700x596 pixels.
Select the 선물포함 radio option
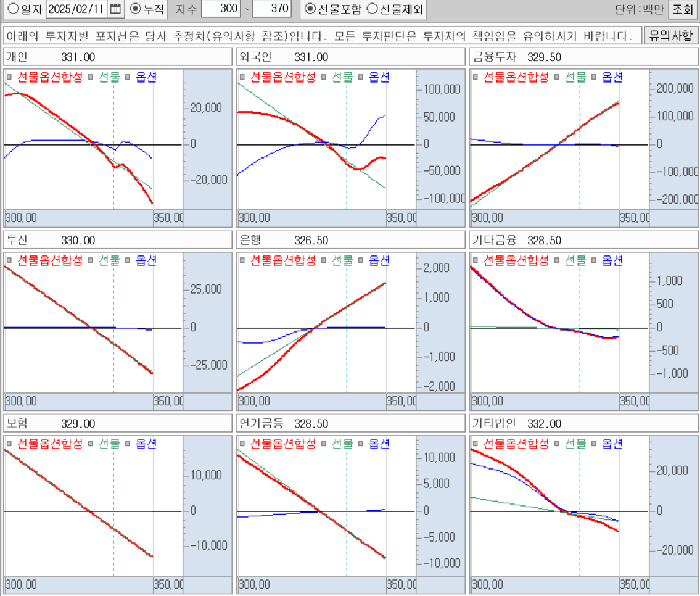tap(310, 9)
